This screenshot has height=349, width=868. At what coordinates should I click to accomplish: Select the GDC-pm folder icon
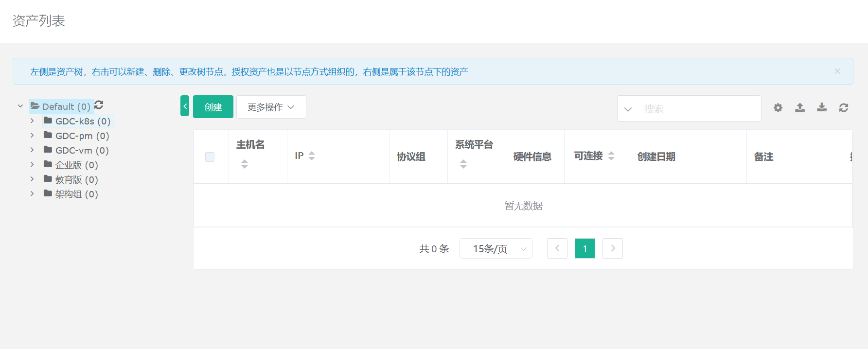(x=48, y=135)
